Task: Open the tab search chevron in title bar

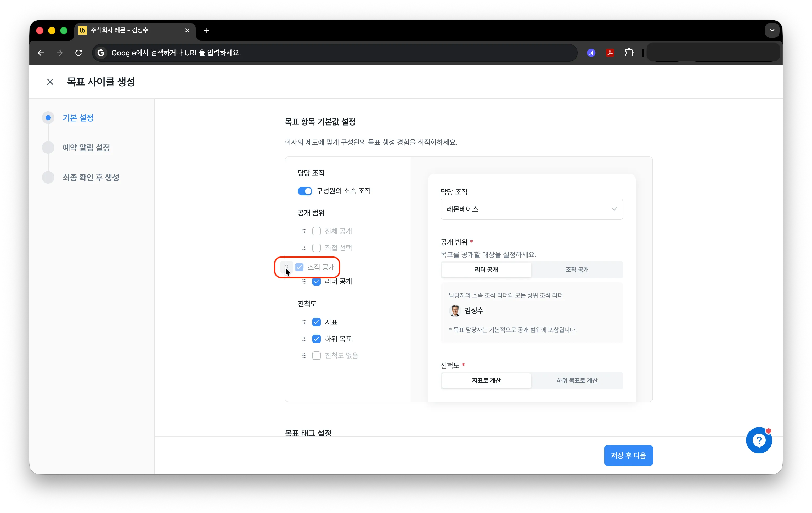Action: [x=772, y=30]
